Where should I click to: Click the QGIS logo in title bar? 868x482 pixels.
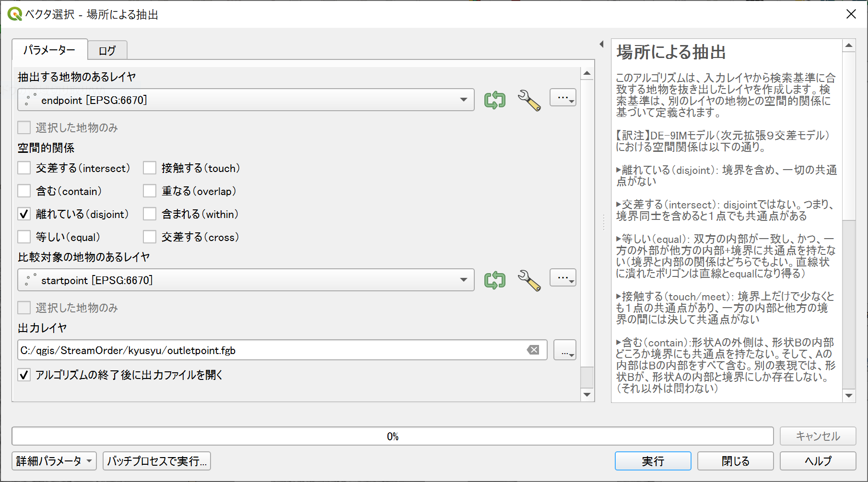coord(14,14)
